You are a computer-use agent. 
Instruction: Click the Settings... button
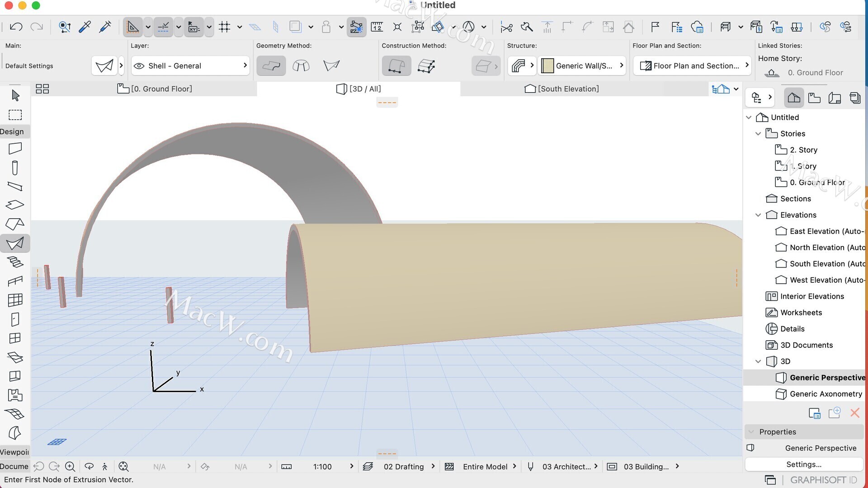tap(804, 465)
